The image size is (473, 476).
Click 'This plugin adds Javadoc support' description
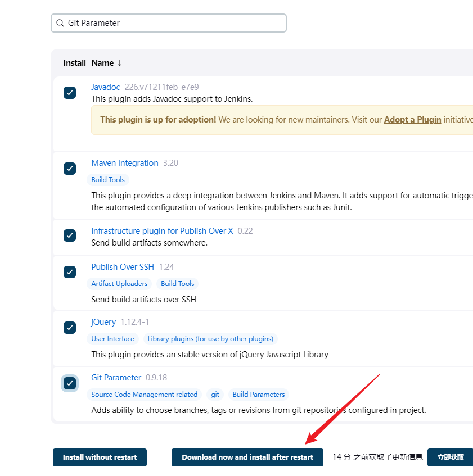coord(172,99)
